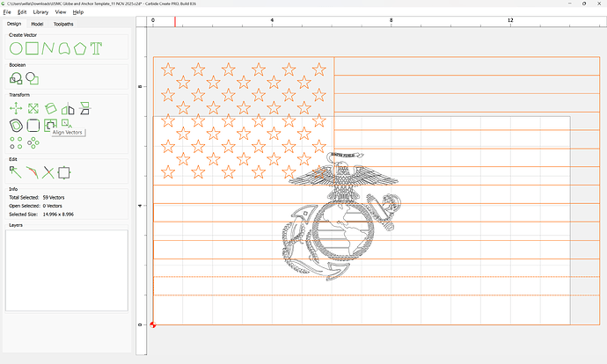Click the Move transform icon
This screenshot has height=364, width=607.
point(16,108)
